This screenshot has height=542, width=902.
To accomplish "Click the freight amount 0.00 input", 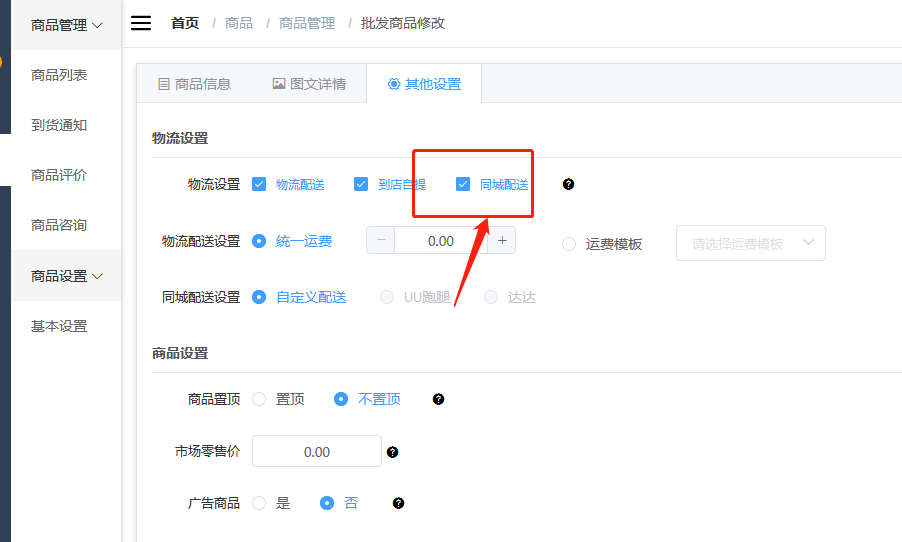I will point(441,241).
